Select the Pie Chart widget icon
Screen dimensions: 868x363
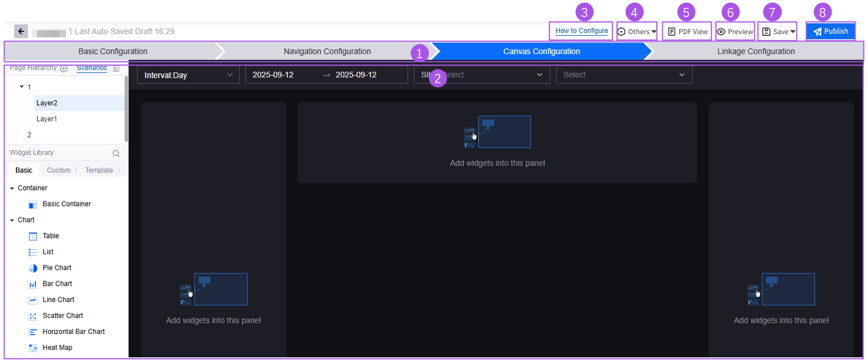(x=33, y=268)
